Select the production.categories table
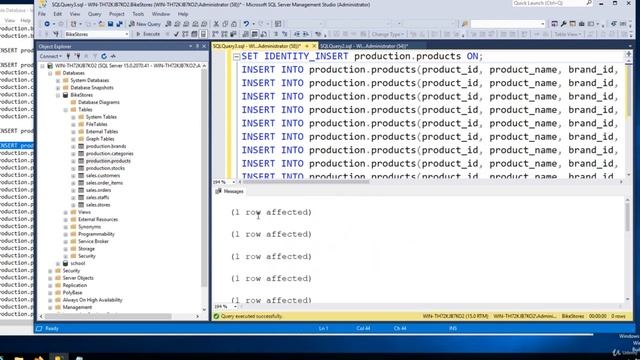 point(109,153)
